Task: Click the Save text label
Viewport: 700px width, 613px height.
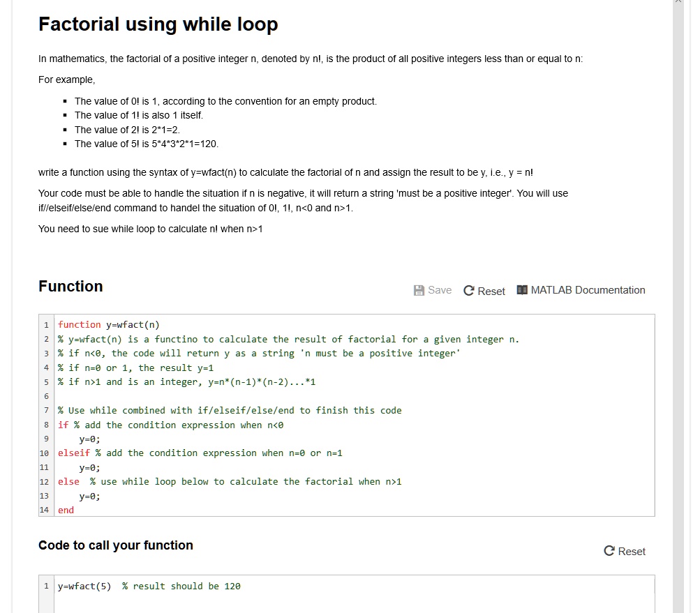Action: click(x=439, y=290)
